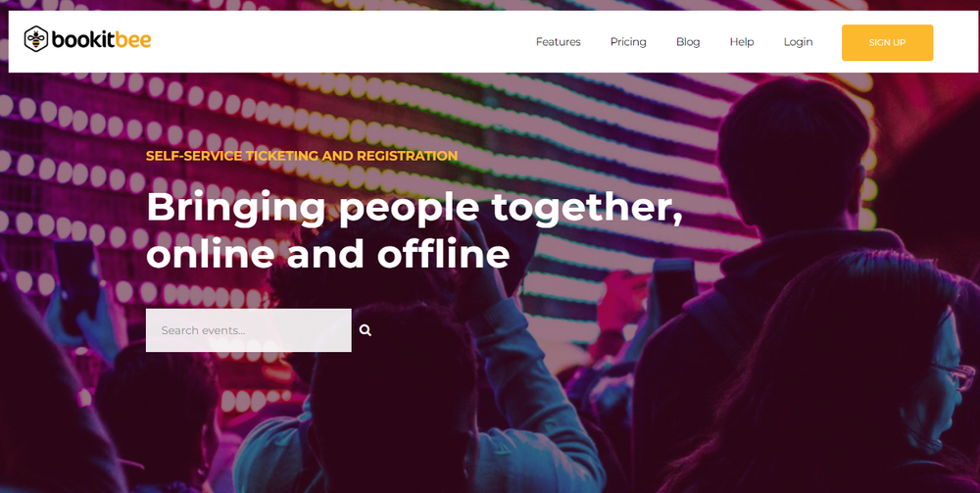Image resolution: width=980 pixels, height=493 pixels.
Task: Click the word 'together,' in the headline
Action: (587, 208)
